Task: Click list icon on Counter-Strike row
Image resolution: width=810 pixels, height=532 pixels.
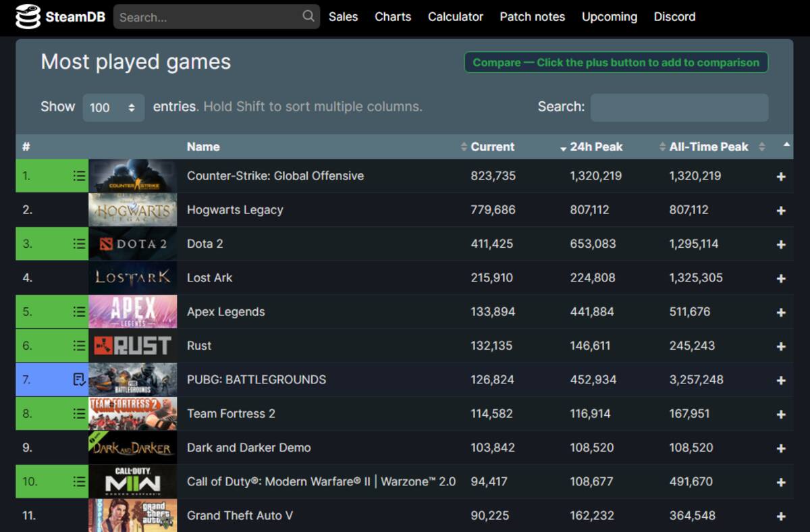Action: (x=79, y=176)
